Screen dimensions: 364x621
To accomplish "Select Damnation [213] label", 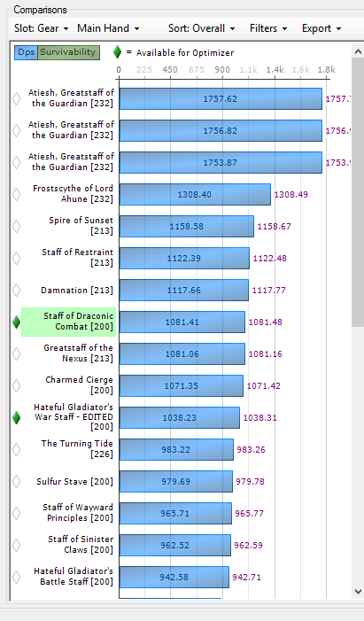I will pos(77,291).
